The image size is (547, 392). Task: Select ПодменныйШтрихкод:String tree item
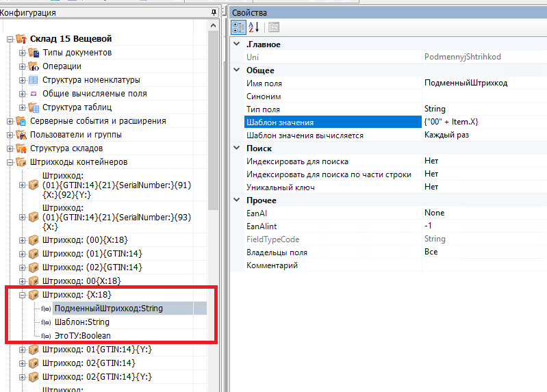click(x=109, y=309)
